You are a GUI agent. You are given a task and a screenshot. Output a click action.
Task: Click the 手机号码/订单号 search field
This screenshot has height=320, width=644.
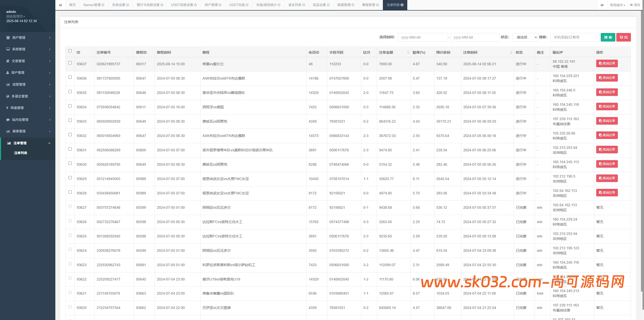pyautogui.click(x=575, y=37)
